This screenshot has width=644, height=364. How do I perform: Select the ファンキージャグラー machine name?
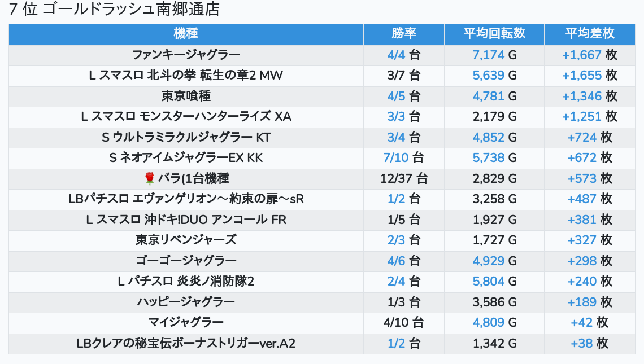coord(186,55)
